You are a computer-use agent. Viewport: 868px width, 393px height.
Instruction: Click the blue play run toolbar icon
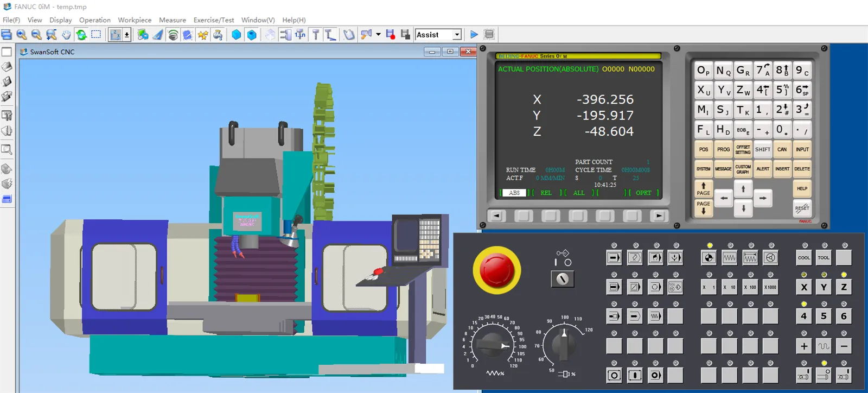pyautogui.click(x=474, y=35)
